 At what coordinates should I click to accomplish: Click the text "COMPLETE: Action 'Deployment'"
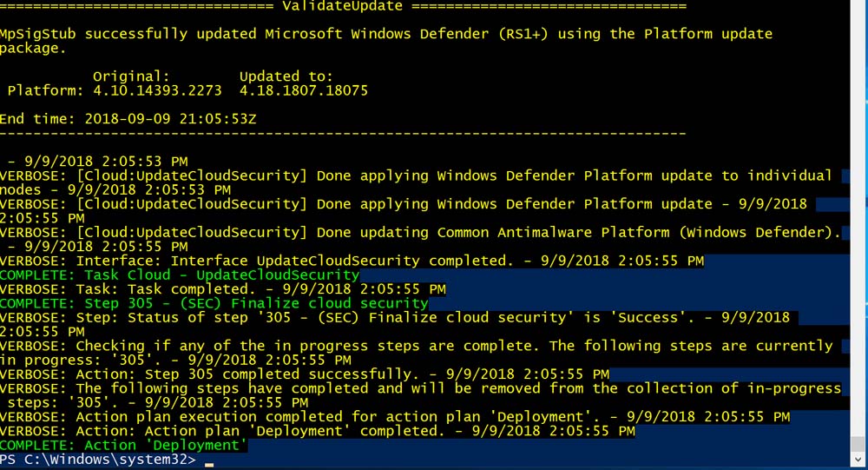click(x=123, y=445)
